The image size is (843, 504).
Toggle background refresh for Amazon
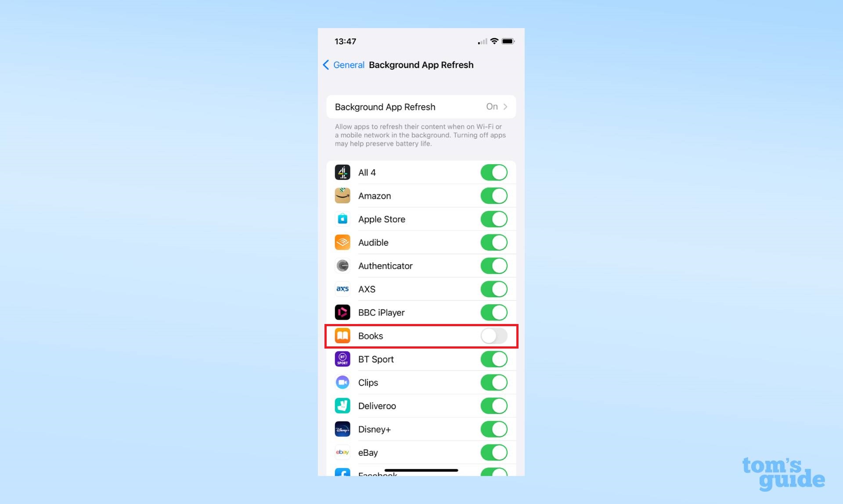coord(494,196)
